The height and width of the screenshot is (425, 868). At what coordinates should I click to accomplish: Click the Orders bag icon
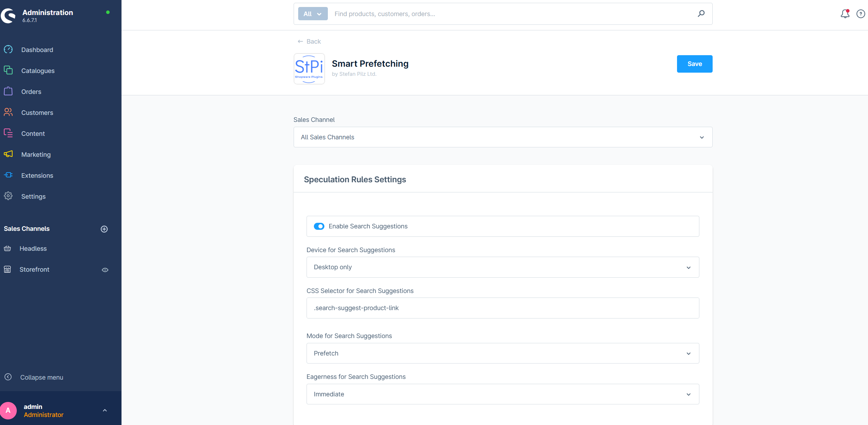coord(8,91)
